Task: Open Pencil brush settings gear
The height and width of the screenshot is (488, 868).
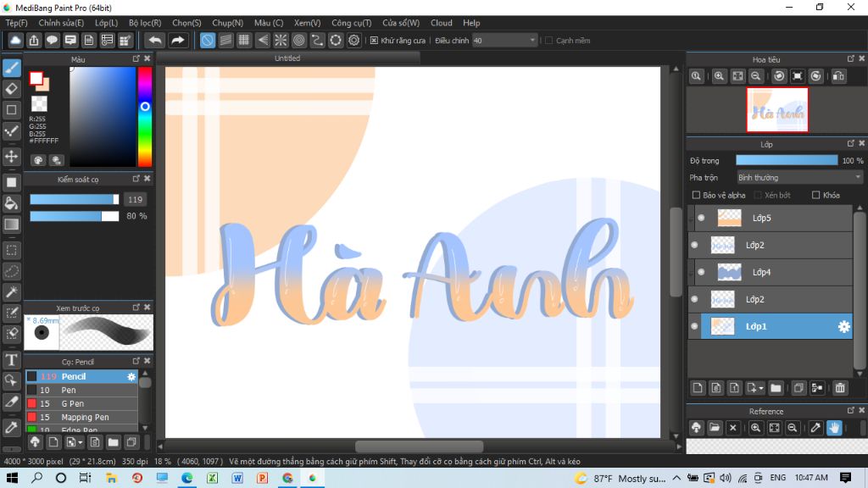Action: 131,377
